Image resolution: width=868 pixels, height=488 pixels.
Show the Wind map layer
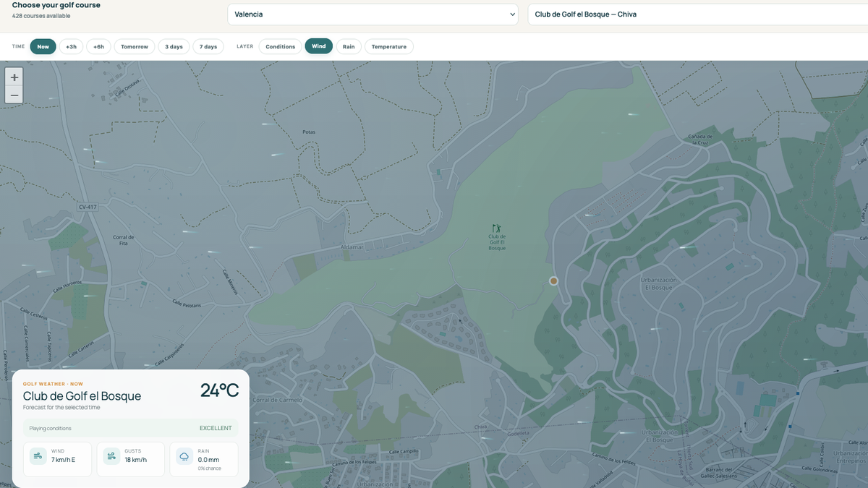319,47
